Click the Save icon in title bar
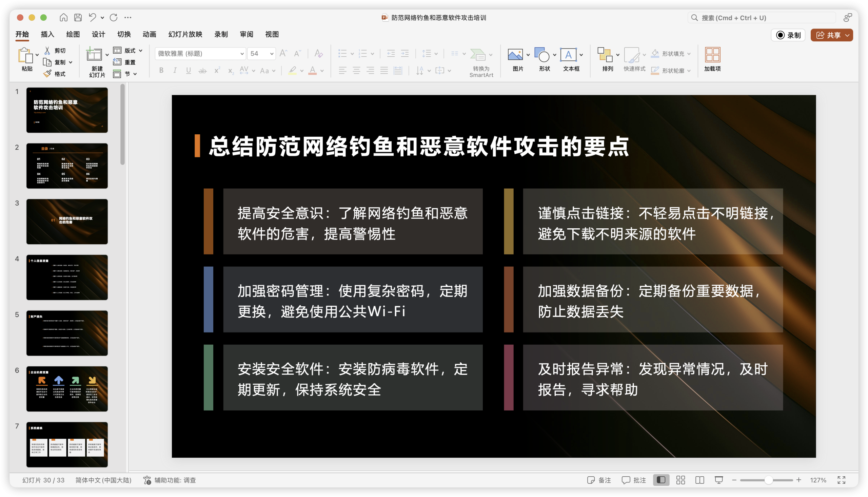 [x=78, y=17]
